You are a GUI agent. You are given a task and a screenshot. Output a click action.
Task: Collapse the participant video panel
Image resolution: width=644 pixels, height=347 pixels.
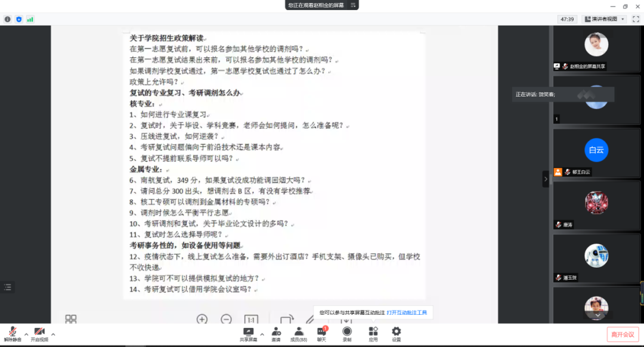[x=545, y=179]
